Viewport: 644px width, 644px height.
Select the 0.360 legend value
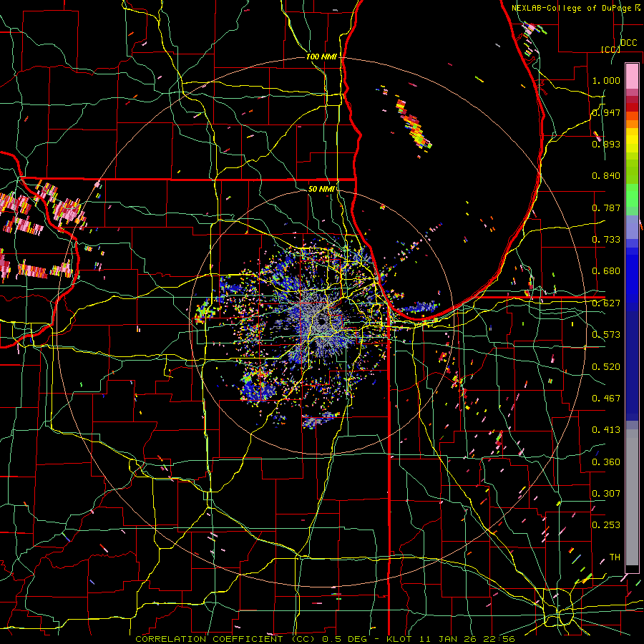click(606, 462)
